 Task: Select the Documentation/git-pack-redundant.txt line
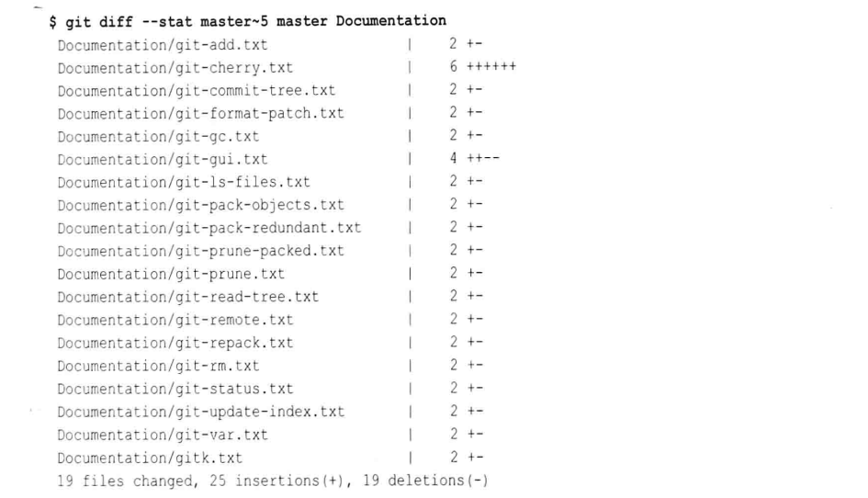pyautogui.click(x=270, y=228)
